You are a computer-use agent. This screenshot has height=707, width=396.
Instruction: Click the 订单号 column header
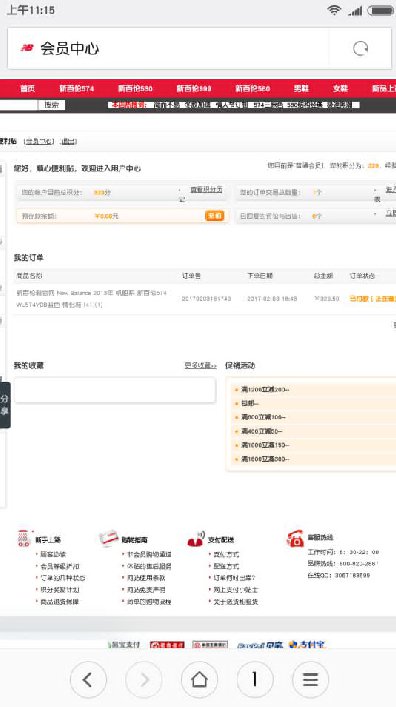pos(192,275)
